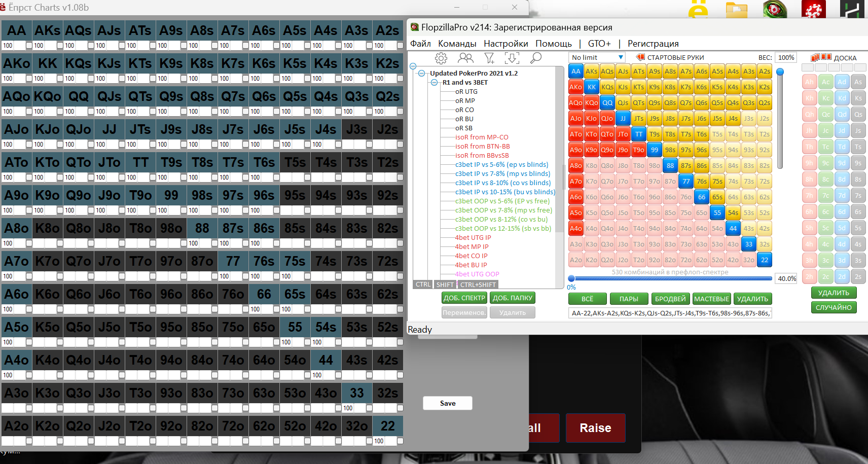Viewport: 868px width, 464px height.
Task: Click the red cards icon beside СТАРТОВЫЕ РУКИ
Action: click(640, 57)
